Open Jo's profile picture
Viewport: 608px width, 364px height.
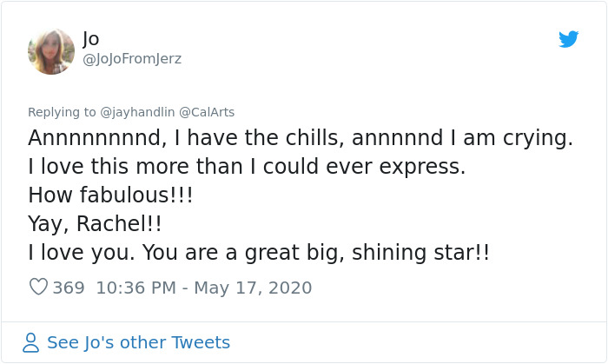[51, 51]
